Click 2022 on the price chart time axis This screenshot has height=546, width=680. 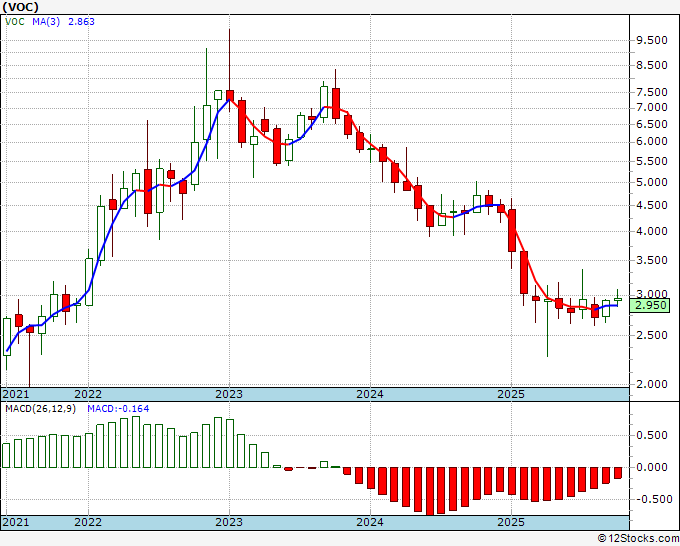click(88, 394)
